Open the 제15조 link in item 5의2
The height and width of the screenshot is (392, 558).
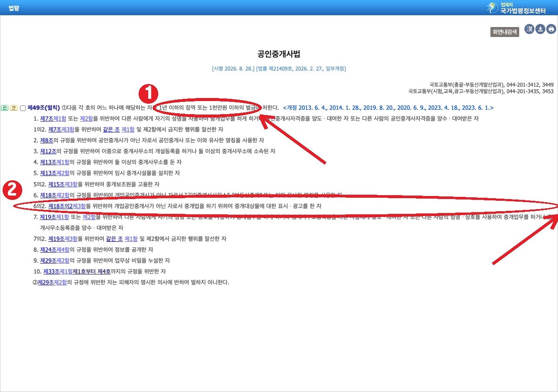click(57, 184)
